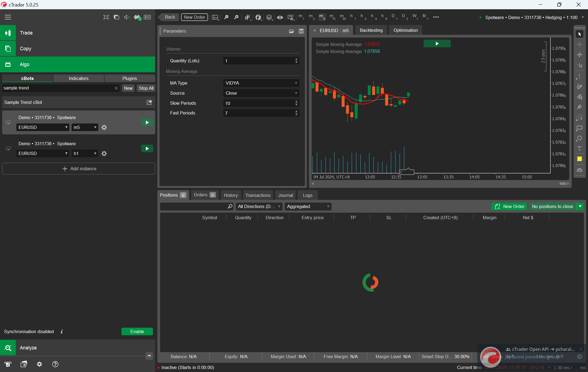This screenshot has width=588, height=372.
Task: Click the Stop All button
Action: click(146, 88)
